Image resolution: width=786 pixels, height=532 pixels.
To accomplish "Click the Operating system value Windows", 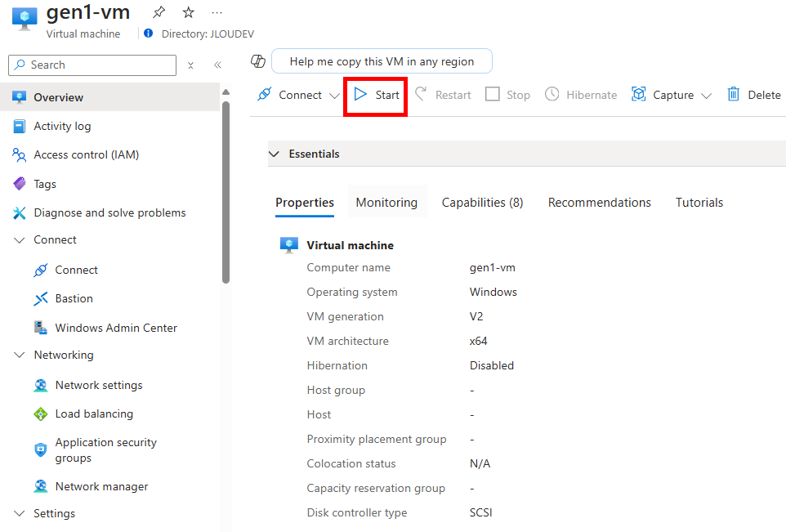I will (493, 292).
